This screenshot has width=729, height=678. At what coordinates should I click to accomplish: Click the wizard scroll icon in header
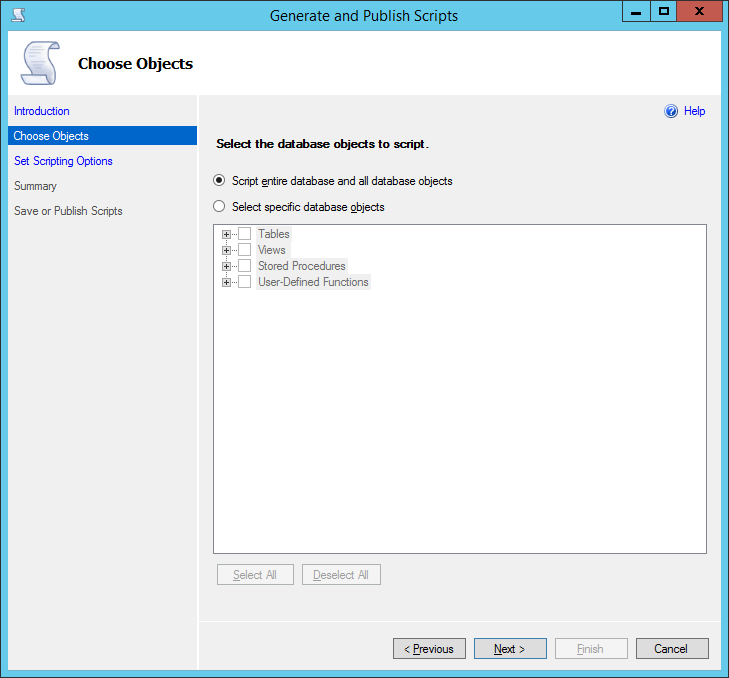tap(40, 63)
